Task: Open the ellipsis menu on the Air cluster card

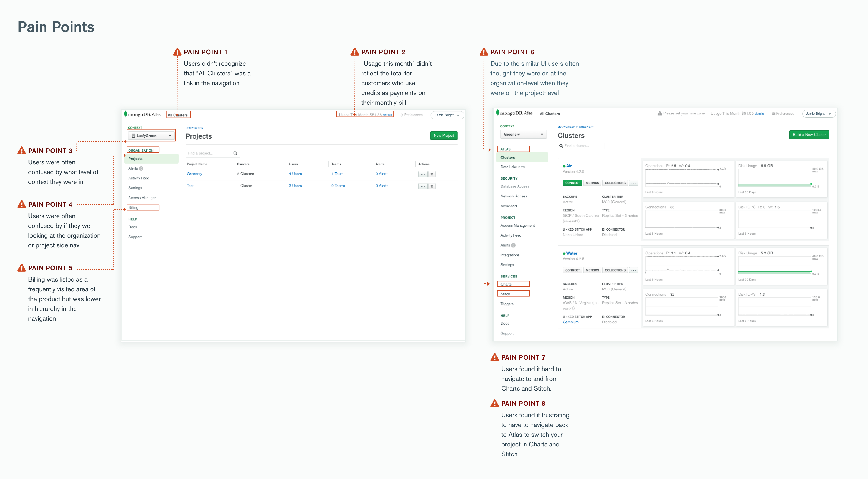Action: (633, 183)
